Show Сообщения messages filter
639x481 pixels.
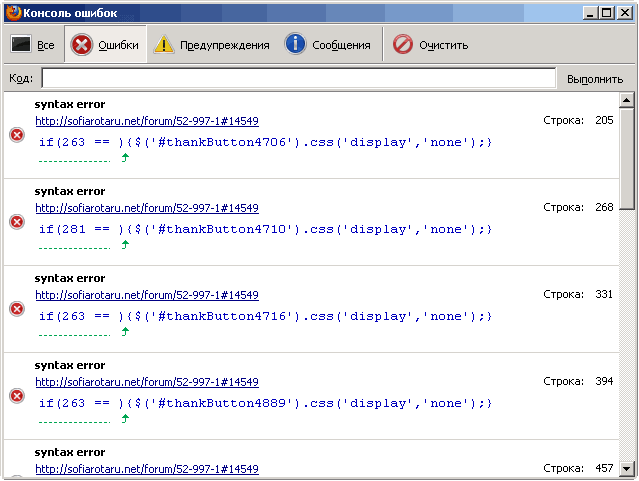click(x=327, y=45)
